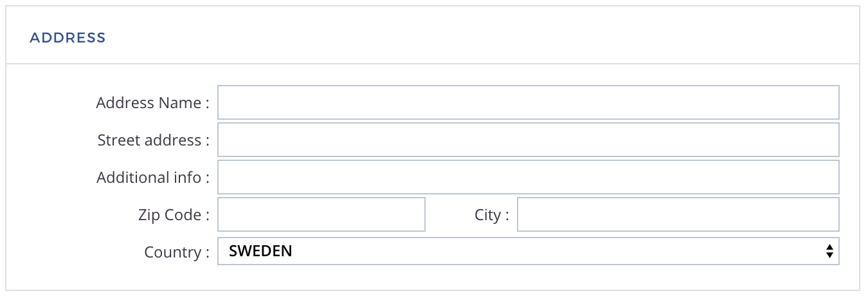
Task: Click the blank header bar right of ADDRESS
Action: (482, 35)
